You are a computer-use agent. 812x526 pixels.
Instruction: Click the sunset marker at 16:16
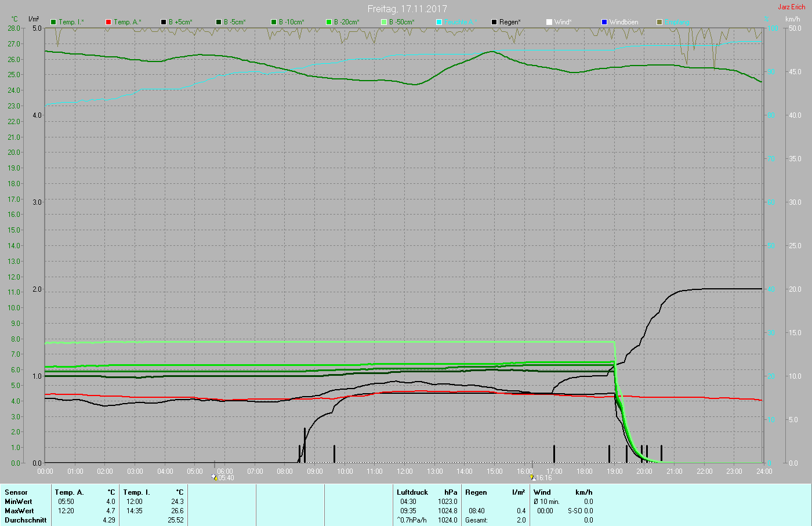click(532, 477)
